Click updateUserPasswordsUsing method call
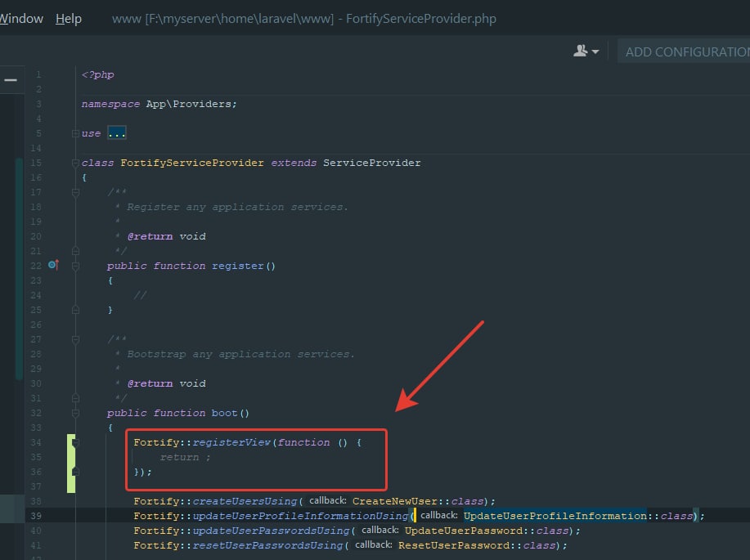The width and height of the screenshot is (750, 560). pyautogui.click(x=271, y=531)
